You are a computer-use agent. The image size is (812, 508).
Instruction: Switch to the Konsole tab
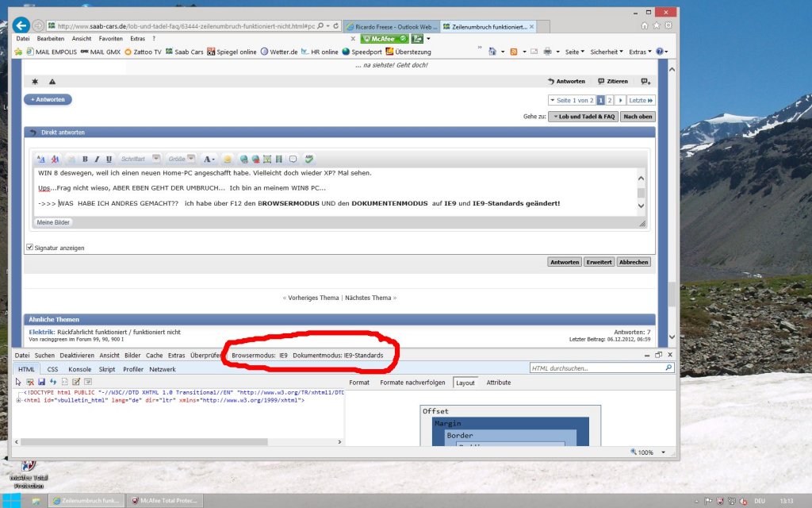coord(80,369)
